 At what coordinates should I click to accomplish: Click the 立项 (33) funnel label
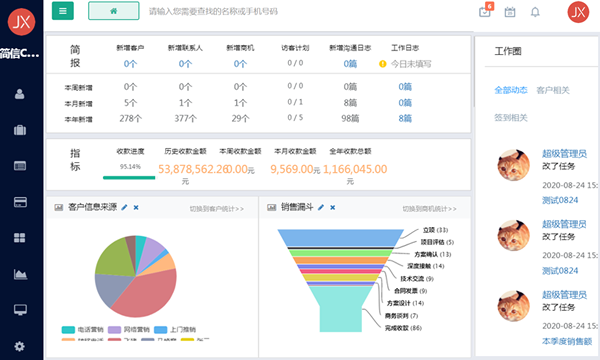[435, 230]
